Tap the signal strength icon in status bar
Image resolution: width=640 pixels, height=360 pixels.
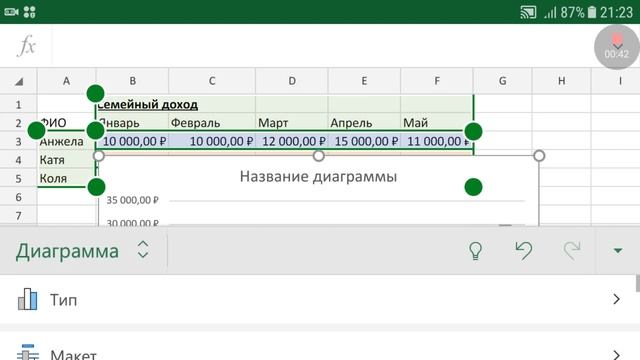550,13
